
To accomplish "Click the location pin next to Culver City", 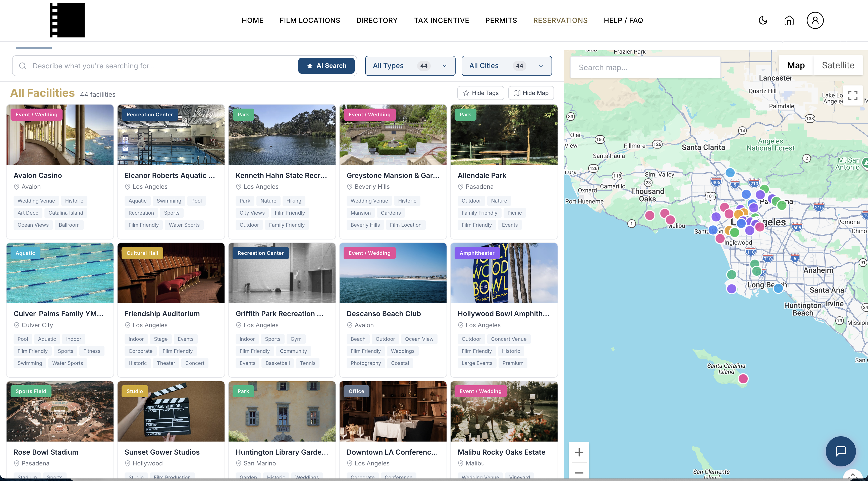I will coord(16,325).
